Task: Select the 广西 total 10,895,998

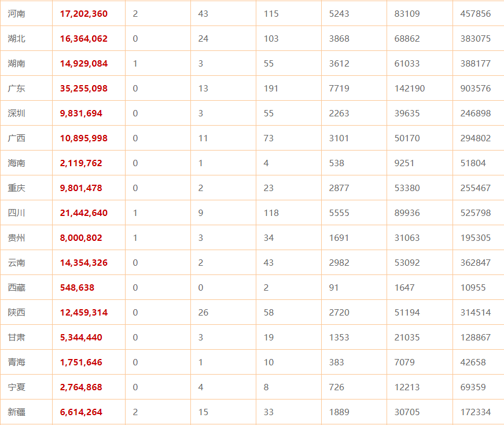Action: click(x=83, y=138)
